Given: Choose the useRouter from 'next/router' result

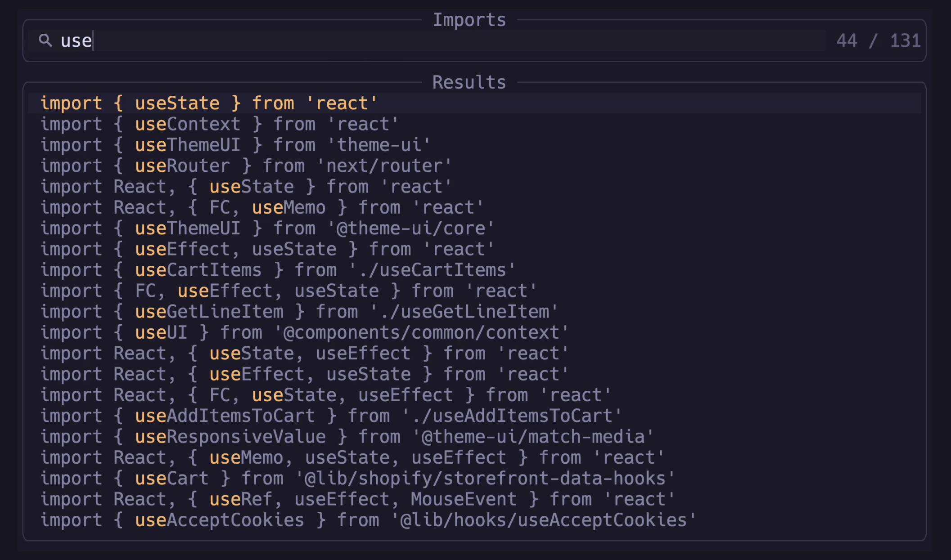Looking at the screenshot, I should click(474, 166).
